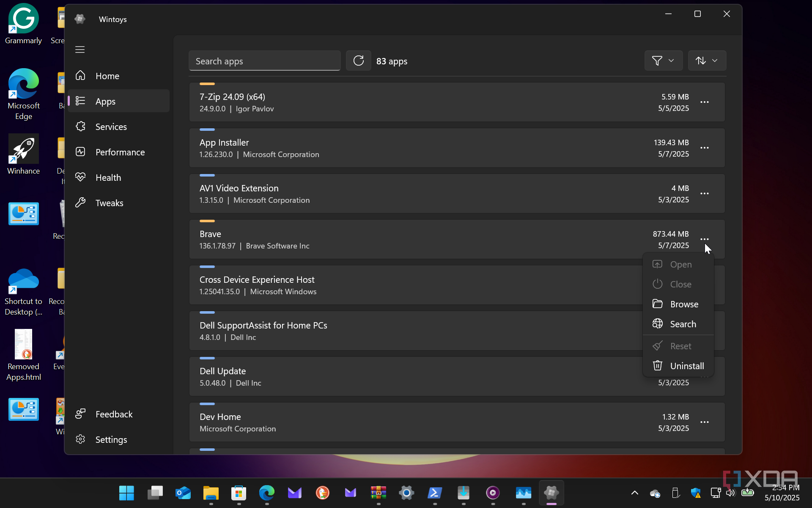Open Wintoys Settings
The image size is (812, 508).
(x=118, y=439)
